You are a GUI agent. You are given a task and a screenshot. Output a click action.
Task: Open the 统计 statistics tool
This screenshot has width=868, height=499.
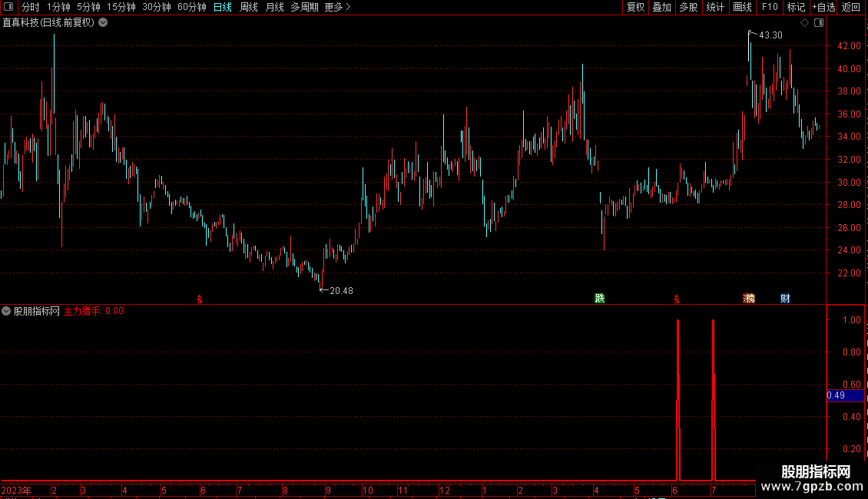[715, 7]
